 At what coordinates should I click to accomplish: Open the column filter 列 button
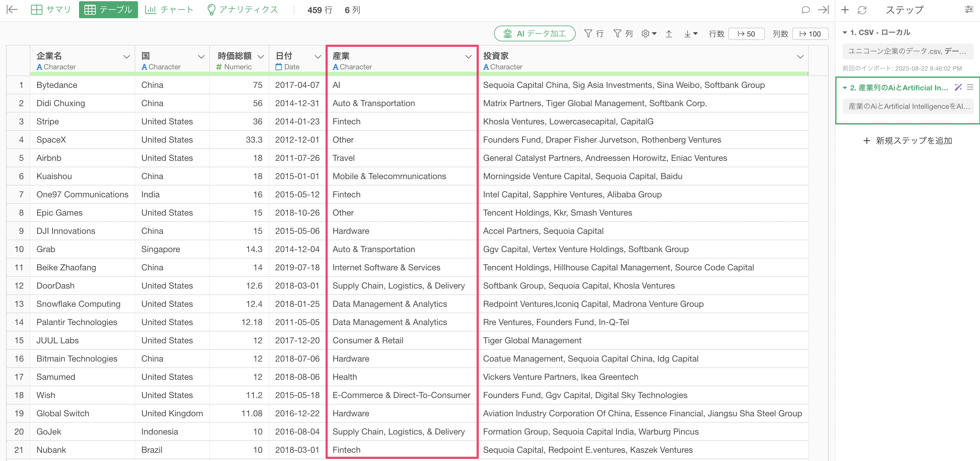[x=623, y=33]
